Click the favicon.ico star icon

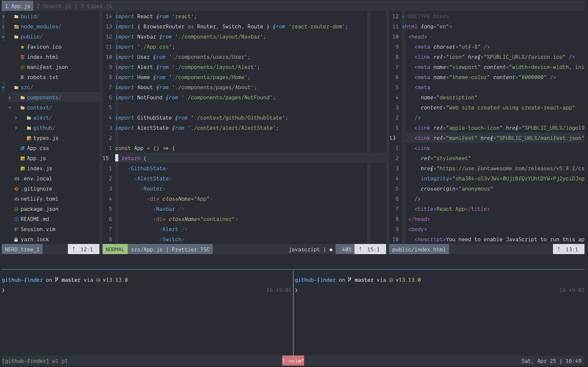(x=22, y=47)
